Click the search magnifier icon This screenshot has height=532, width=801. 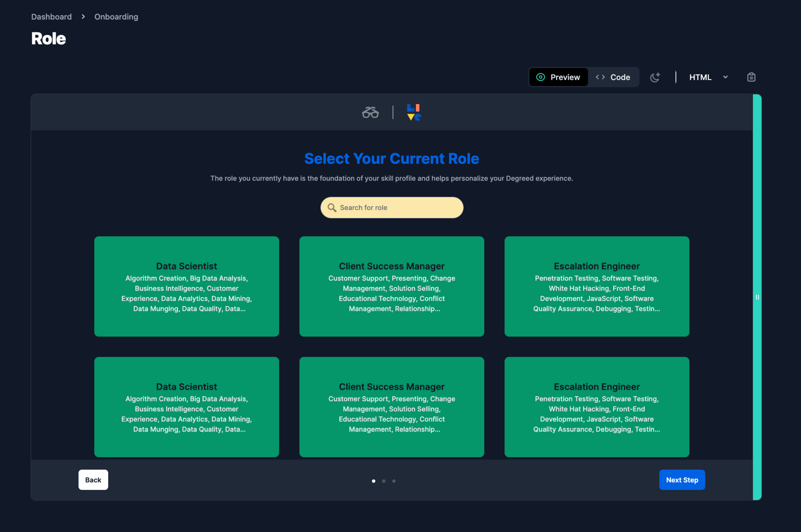(332, 208)
